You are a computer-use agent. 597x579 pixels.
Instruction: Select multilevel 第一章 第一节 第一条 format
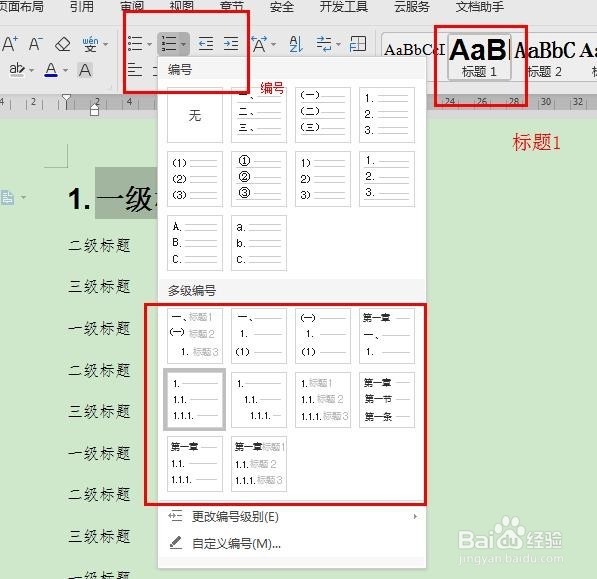(x=387, y=400)
